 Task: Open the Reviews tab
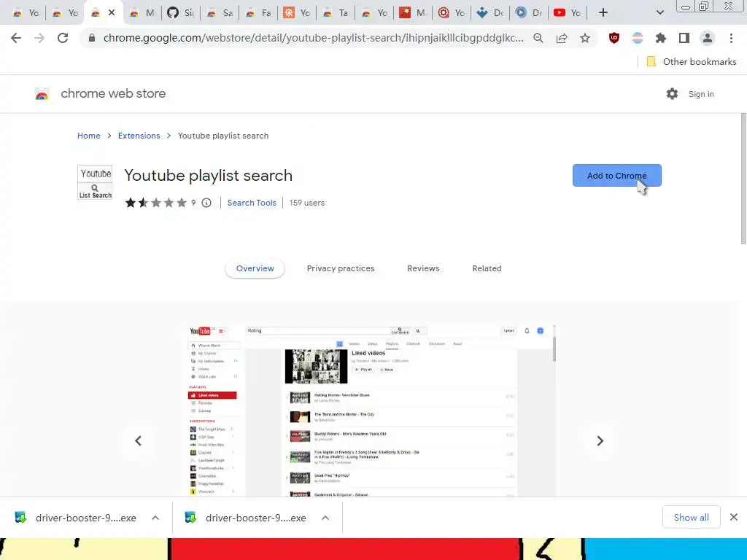click(423, 268)
